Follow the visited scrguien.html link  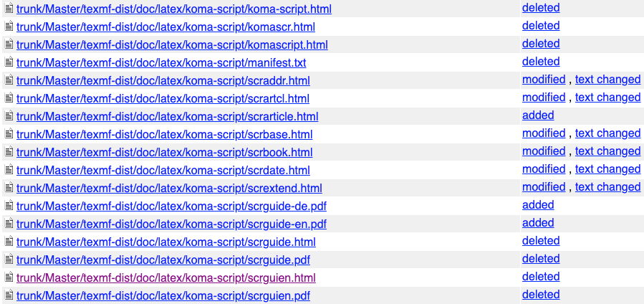tap(165, 278)
